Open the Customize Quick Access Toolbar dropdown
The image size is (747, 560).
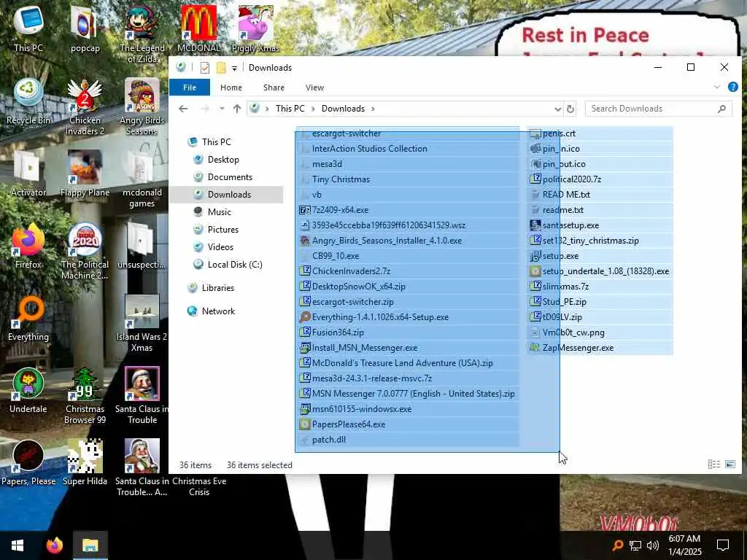(234, 68)
